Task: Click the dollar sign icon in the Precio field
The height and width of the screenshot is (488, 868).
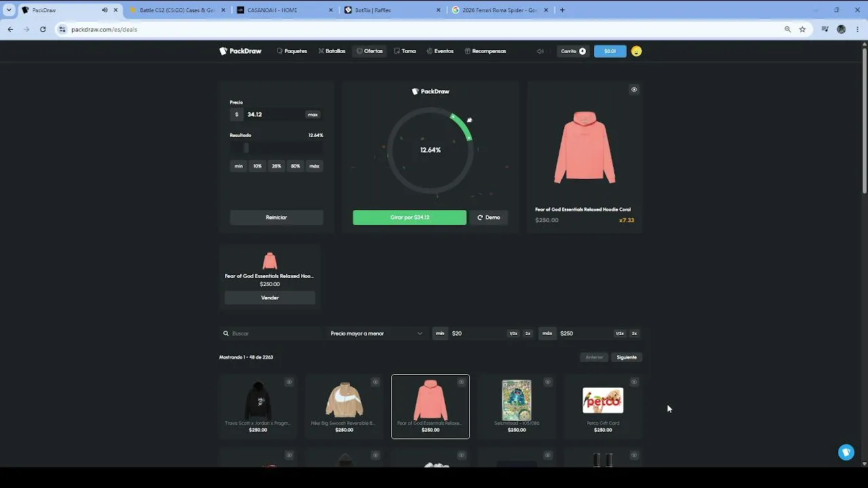Action: [x=237, y=115]
